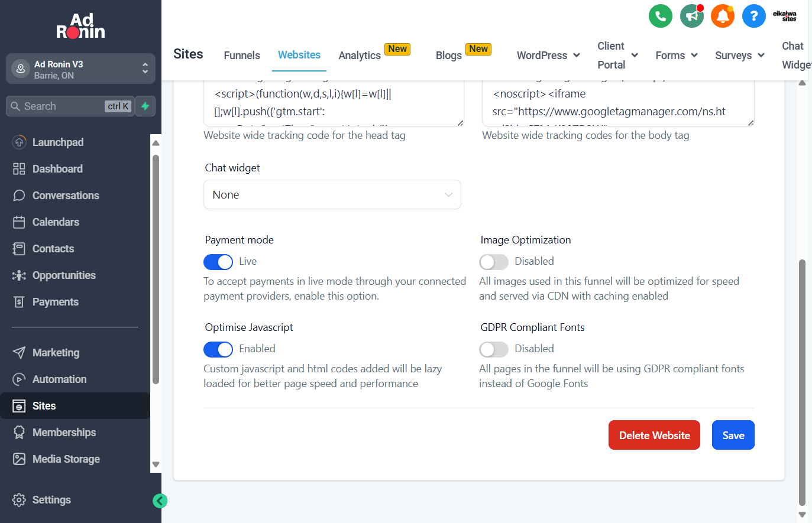812x523 pixels.
Task: Open the Blogs tab
Action: 449,56
